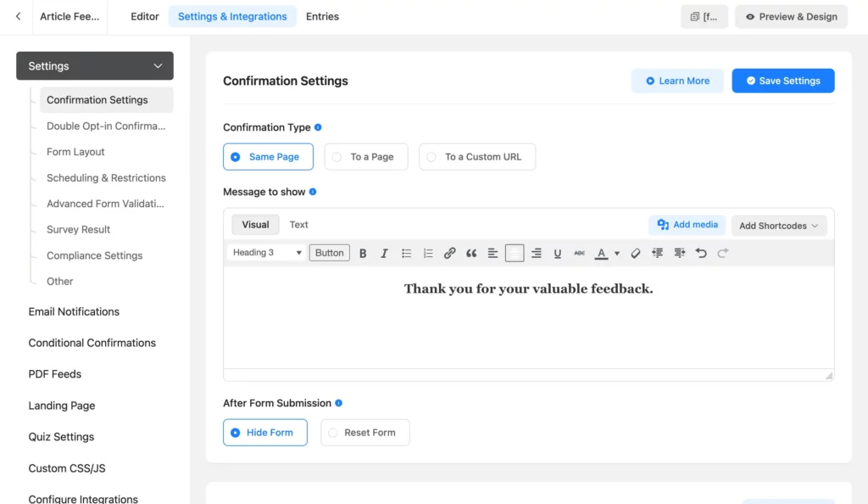Click inside the thank you message text
Viewport: 868px width, 504px height.
click(x=528, y=288)
